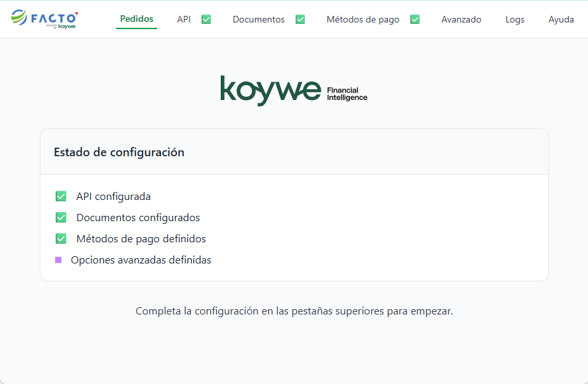
Task: Click the text Métodos de pago definidos
Action: (x=141, y=239)
